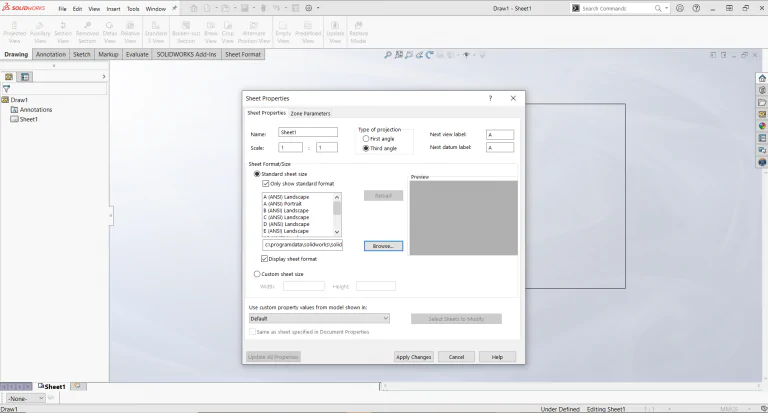The height and width of the screenshot is (413, 768).
Task: Switch to the Evaluate ribbon tab
Action: [x=137, y=54]
